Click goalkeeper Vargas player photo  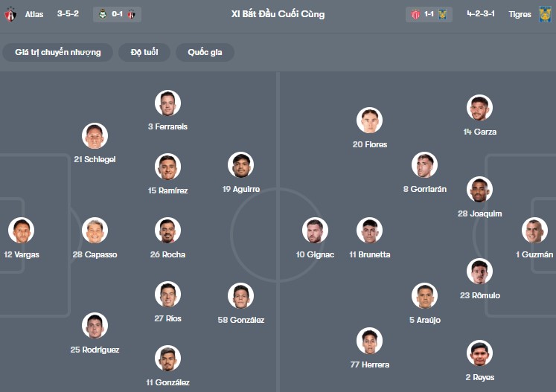[21, 231]
